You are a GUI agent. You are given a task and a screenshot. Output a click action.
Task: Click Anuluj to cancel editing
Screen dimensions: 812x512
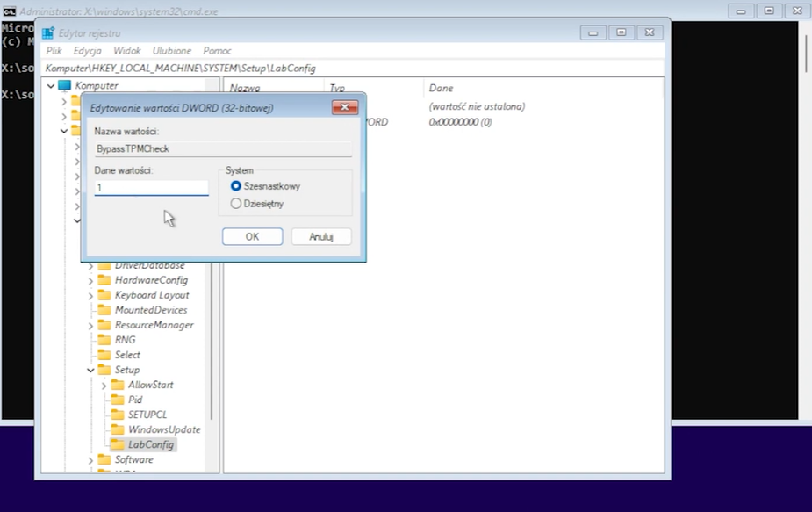point(321,237)
